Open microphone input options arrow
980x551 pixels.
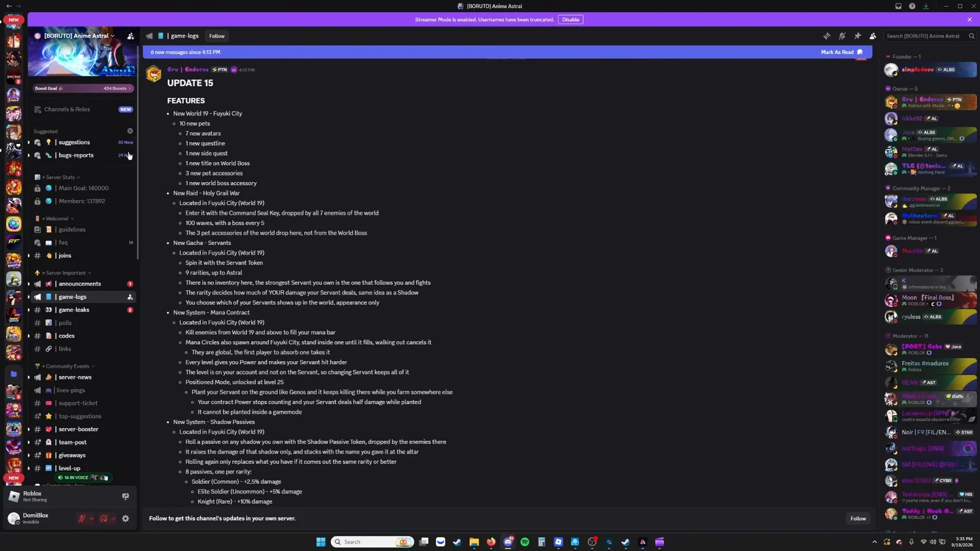tap(91, 519)
